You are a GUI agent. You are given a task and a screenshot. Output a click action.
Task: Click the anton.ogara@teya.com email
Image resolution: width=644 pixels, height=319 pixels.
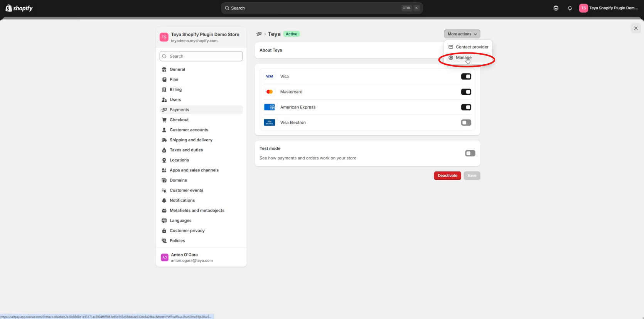(x=192, y=260)
